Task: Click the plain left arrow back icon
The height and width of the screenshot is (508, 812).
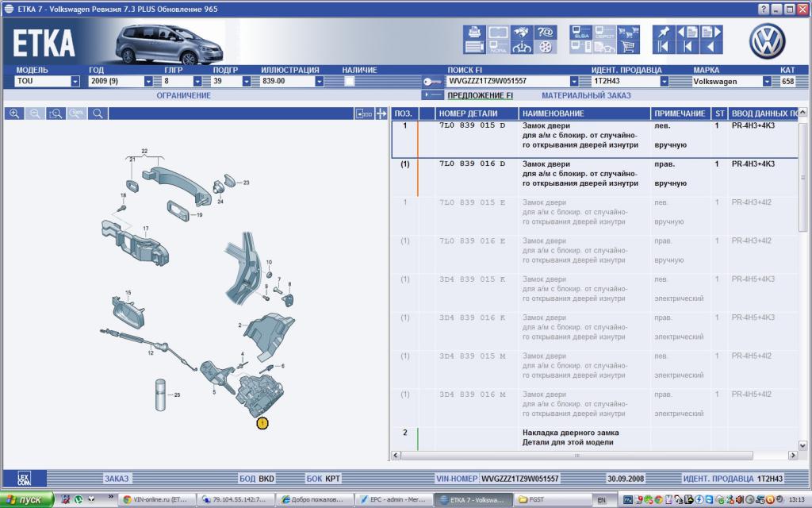Action: [711, 47]
